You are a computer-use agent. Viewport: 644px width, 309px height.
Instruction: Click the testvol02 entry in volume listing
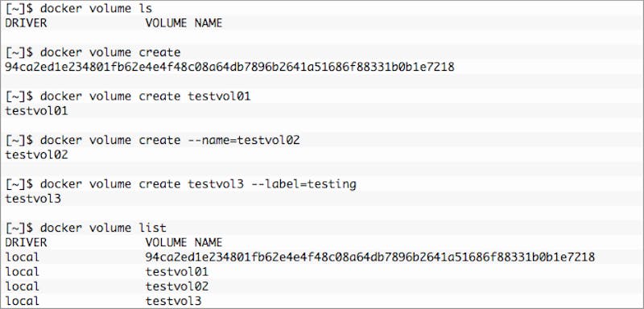point(177,286)
